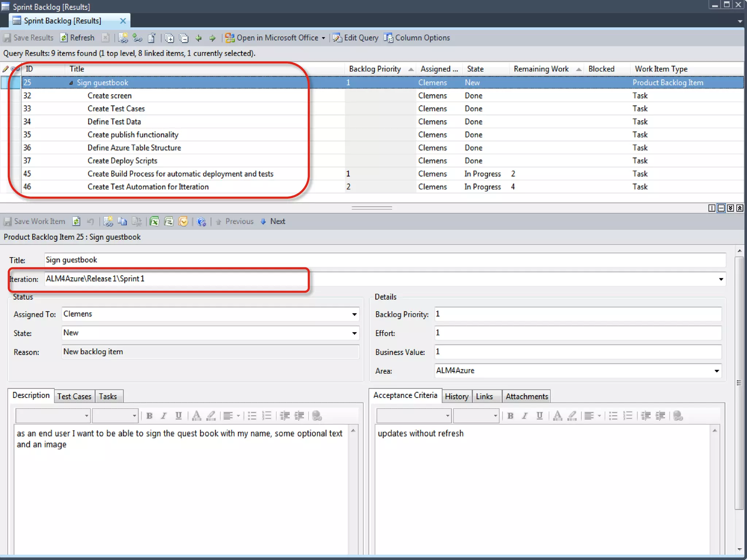Switch to the Test Cases tab
Screen dimensions: 747x560
pyautogui.click(x=74, y=396)
